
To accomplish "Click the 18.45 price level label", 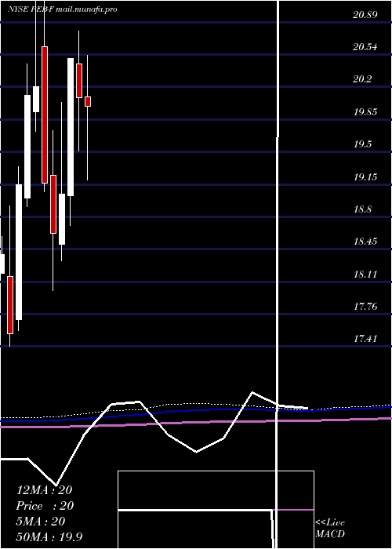I will tap(365, 242).
